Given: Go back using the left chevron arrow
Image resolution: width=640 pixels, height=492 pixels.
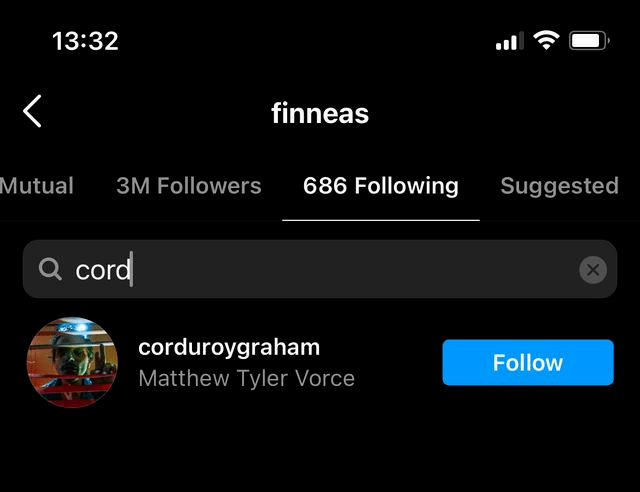Looking at the screenshot, I should click(32, 111).
